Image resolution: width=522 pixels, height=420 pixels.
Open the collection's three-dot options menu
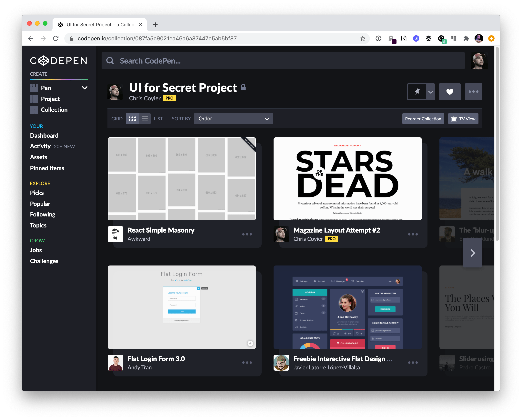[x=473, y=92]
